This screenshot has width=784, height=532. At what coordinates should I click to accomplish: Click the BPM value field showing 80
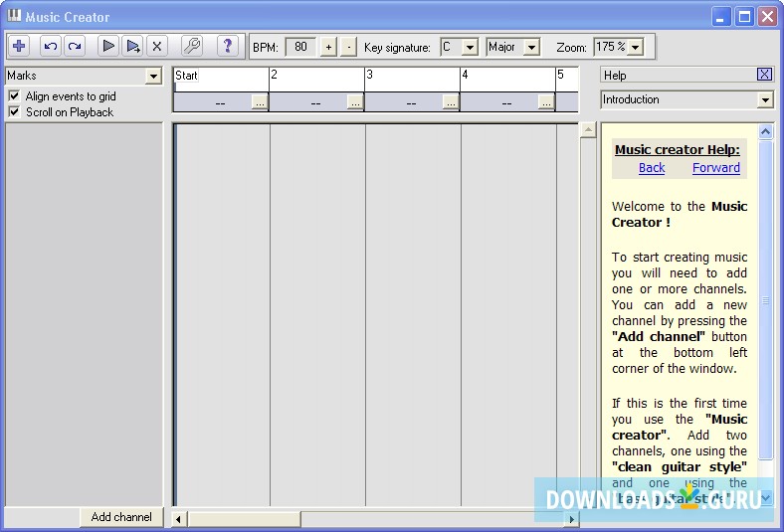pos(300,47)
